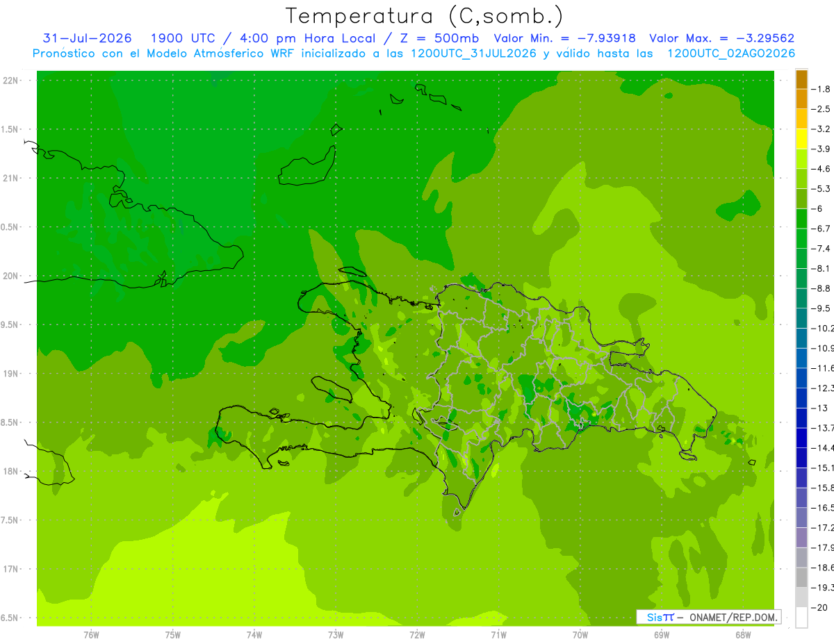Click the "72W" longitude label
This screenshot has height=644, width=834.
pos(417,634)
